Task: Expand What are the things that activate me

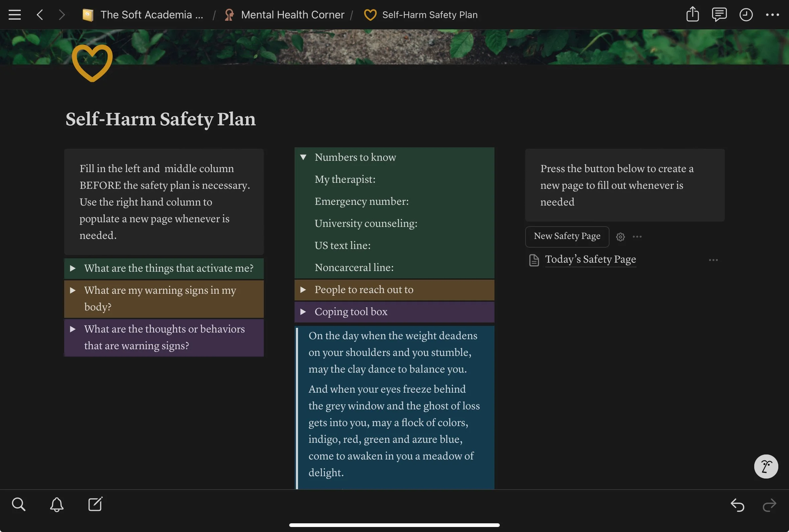Action: coord(73,268)
